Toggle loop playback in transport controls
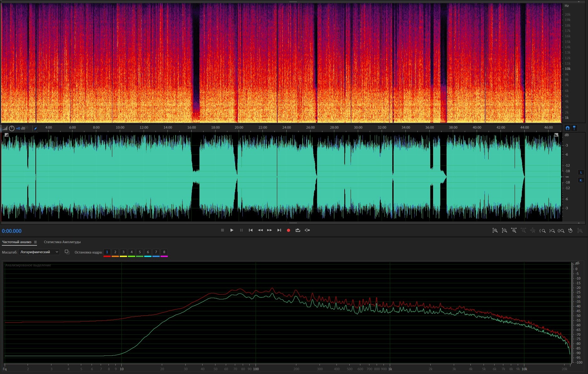 pos(298,230)
